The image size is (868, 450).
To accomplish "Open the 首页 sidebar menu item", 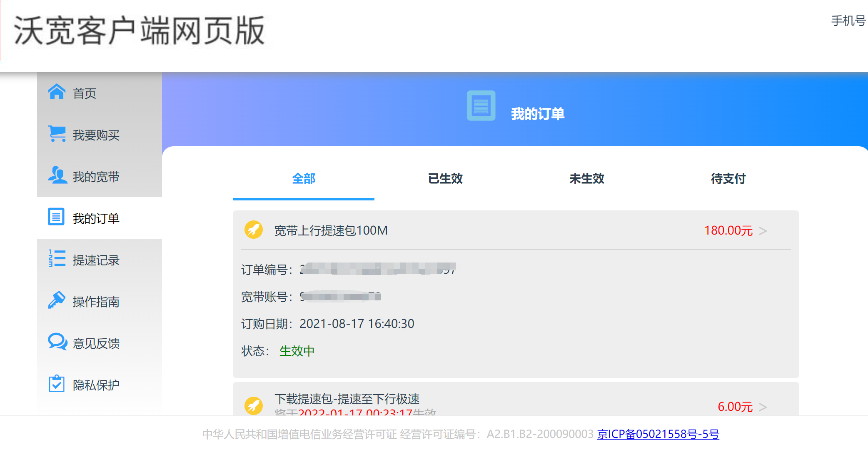I will 100,93.
